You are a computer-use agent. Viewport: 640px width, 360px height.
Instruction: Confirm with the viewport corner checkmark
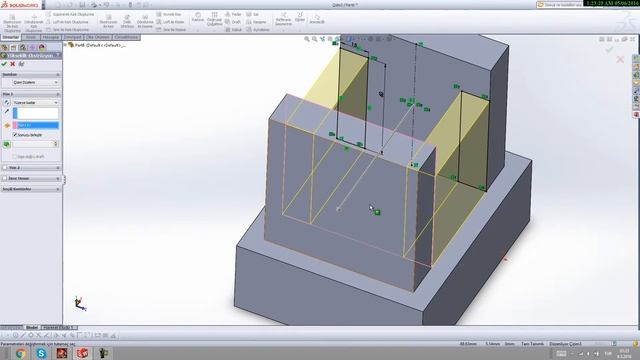(609, 49)
